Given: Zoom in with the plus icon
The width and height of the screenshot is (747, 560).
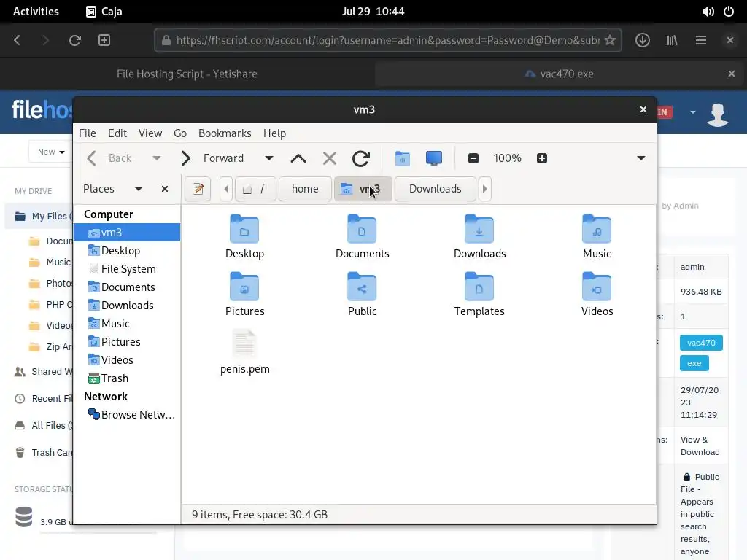Looking at the screenshot, I should tap(542, 158).
